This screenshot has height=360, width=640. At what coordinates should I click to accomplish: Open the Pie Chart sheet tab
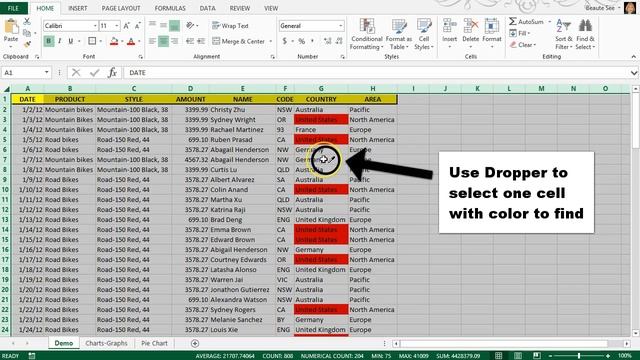click(x=154, y=343)
